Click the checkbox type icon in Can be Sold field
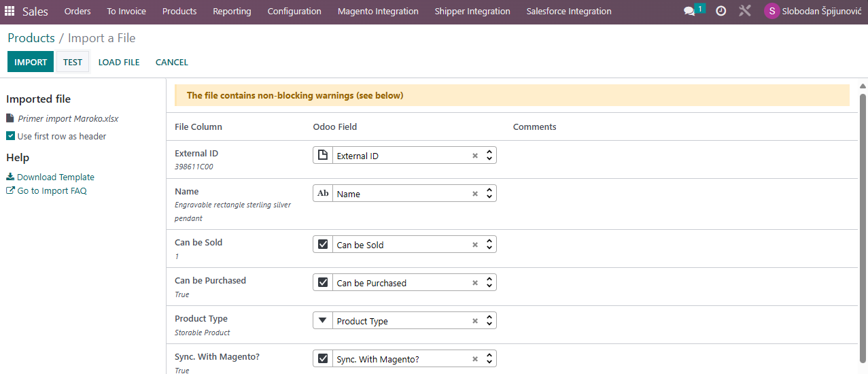The width and height of the screenshot is (868, 374). [323, 244]
